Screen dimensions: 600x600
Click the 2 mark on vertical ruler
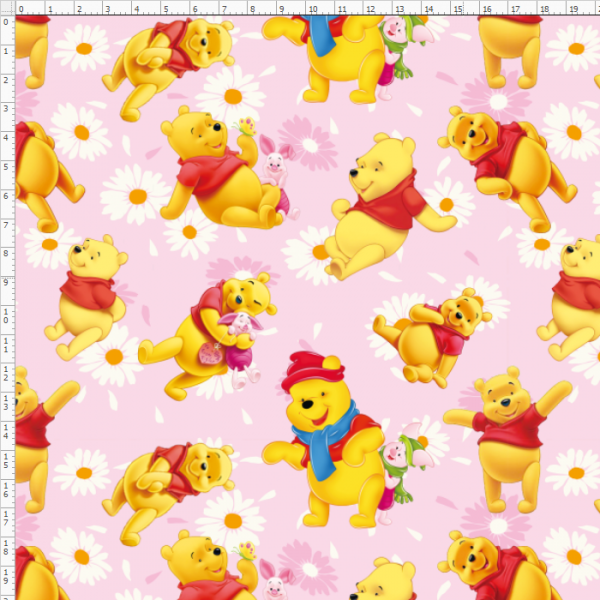coord(6,80)
